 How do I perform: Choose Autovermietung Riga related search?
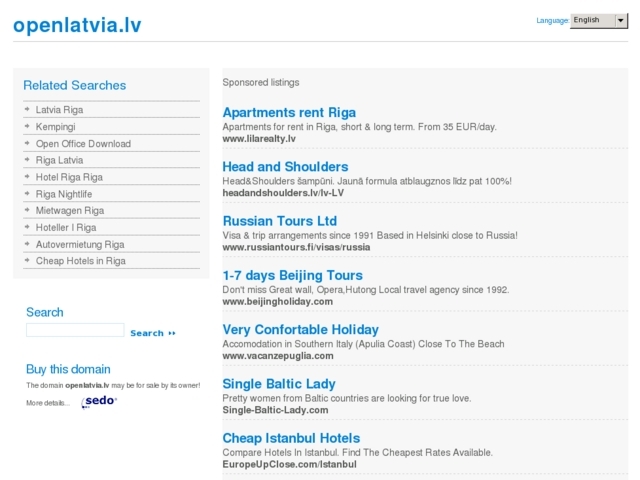point(80,244)
